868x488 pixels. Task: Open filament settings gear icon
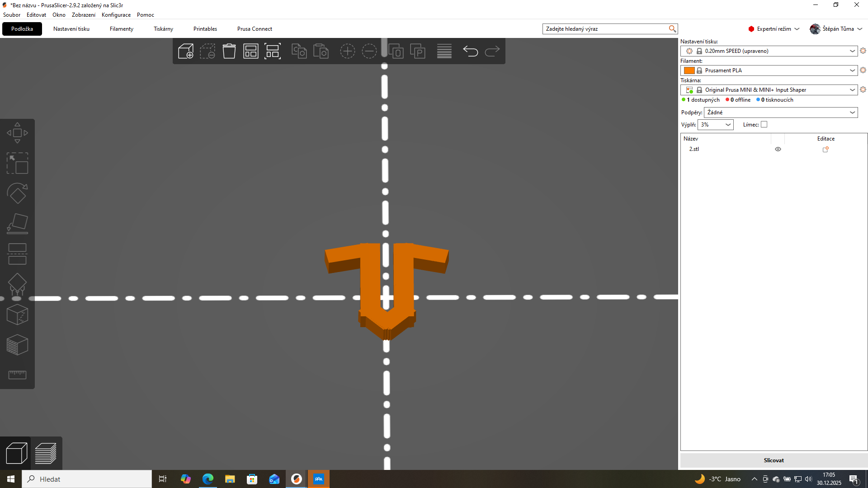pos(863,70)
